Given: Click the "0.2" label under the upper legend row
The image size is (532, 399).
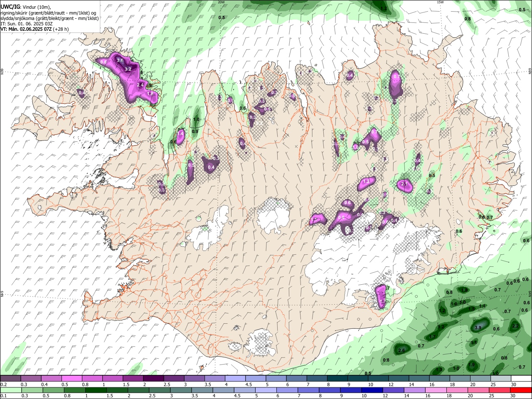Looking at the screenshot, I should [x=3, y=384].
